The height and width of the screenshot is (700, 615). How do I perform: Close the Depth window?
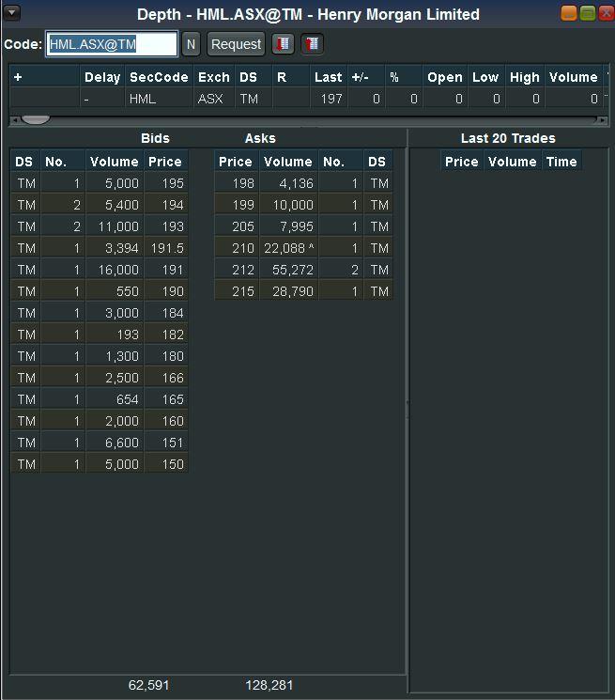(607, 13)
